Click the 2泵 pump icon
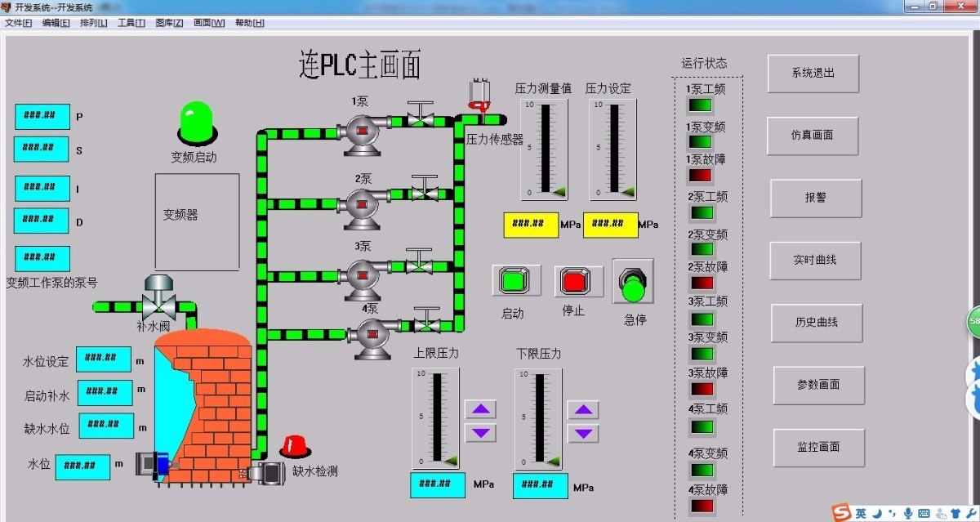Screen dimensions: 980x522 [x=361, y=207]
